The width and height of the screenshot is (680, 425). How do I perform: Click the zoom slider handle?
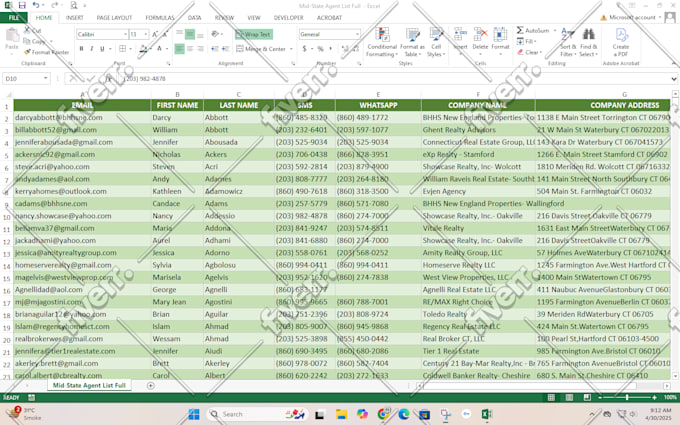[x=627, y=397]
